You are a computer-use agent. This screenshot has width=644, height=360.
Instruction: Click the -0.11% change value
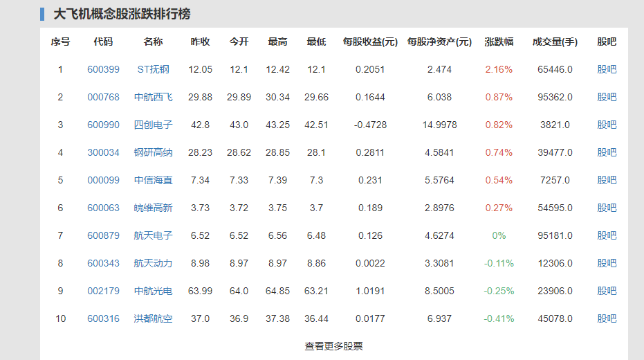coord(499,263)
